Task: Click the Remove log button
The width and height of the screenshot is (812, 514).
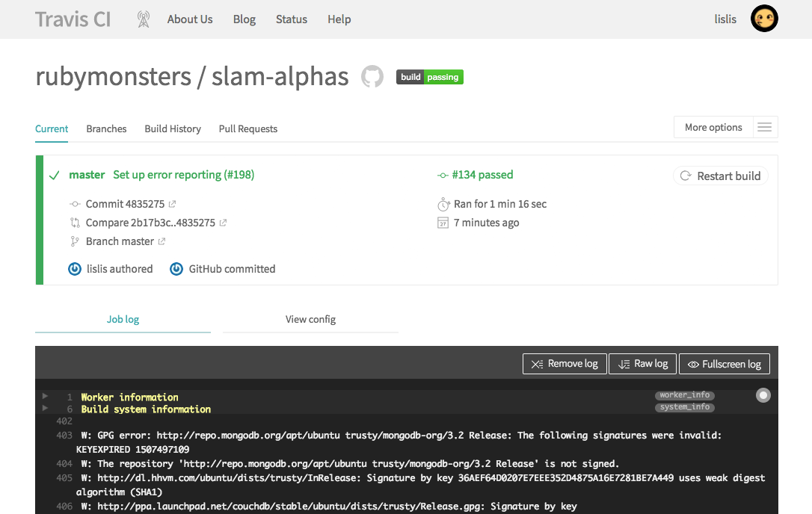Action: pos(565,364)
